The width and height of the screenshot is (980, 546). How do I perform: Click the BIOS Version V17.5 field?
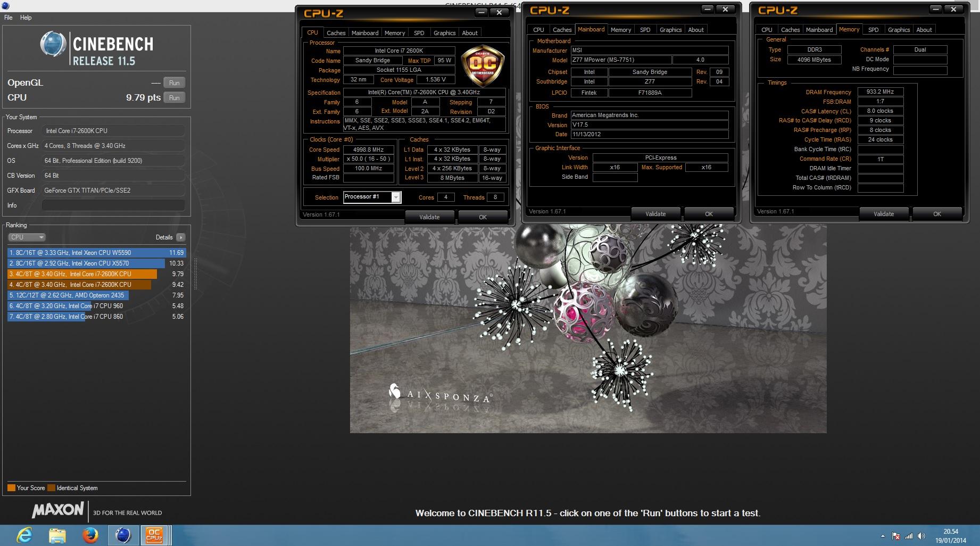point(650,125)
